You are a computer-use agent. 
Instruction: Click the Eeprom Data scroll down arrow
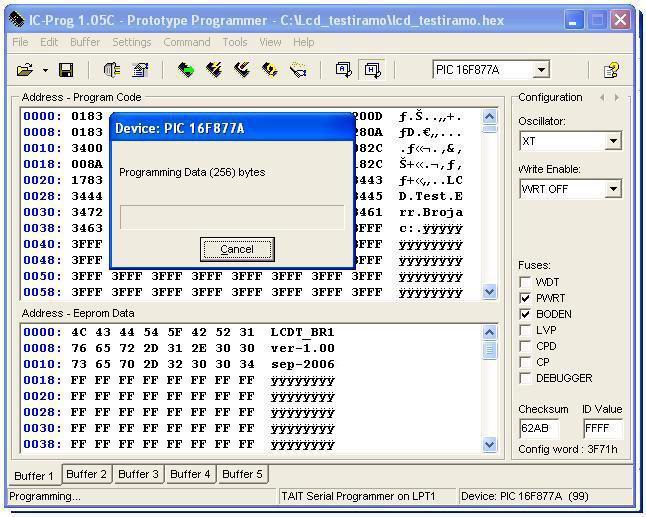coord(489,445)
